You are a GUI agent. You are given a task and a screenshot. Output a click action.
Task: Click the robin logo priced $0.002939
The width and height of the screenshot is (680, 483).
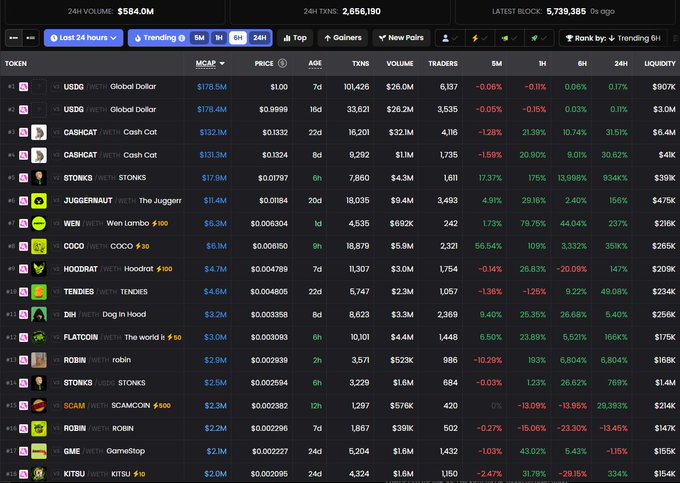[39, 360]
